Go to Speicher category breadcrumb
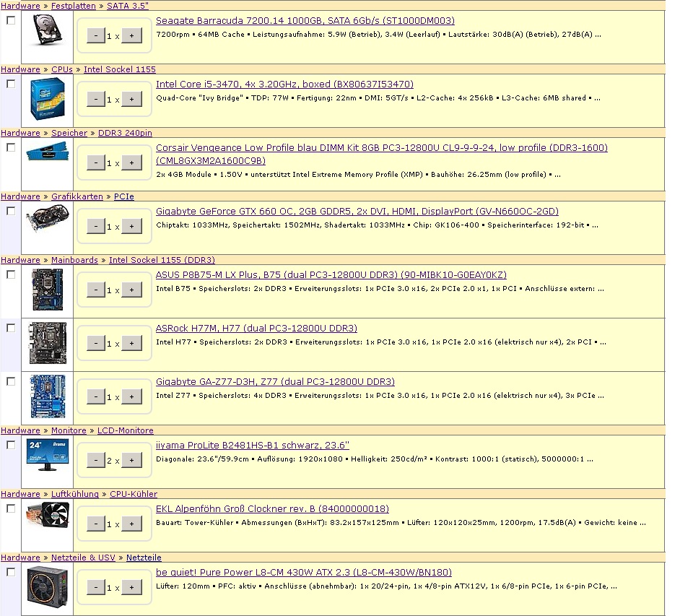This screenshot has height=616, width=693. [x=69, y=133]
